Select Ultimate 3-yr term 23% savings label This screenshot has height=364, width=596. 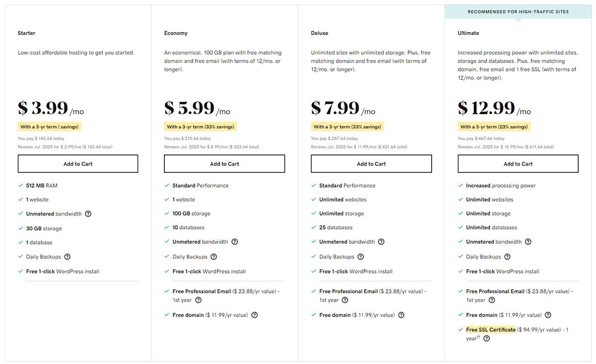[494, 127]
